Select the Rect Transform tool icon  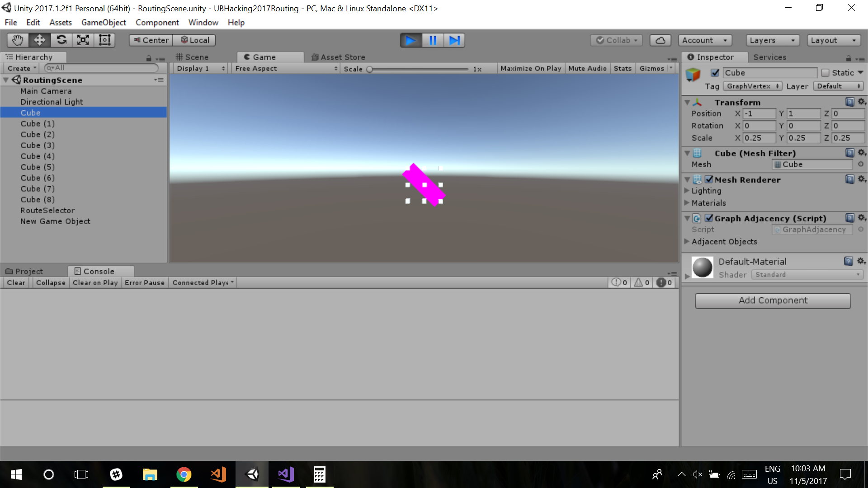(105, 40)
